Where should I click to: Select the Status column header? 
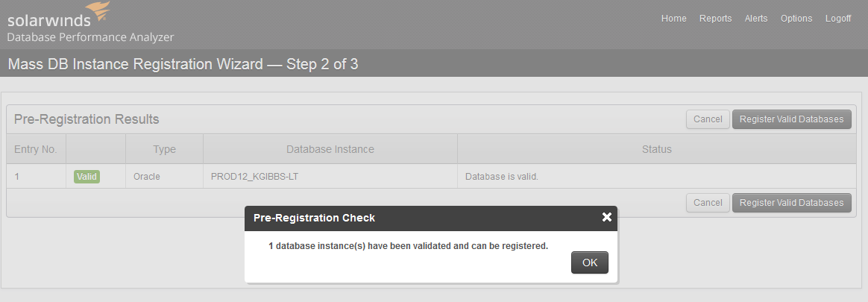[x=656, y=149]
